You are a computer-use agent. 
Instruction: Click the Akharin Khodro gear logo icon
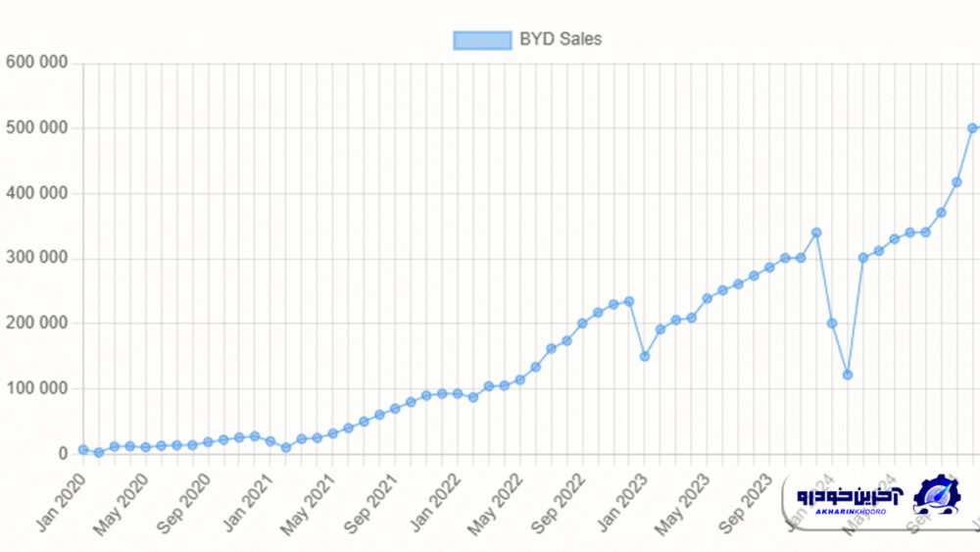(x=937, y=495)
